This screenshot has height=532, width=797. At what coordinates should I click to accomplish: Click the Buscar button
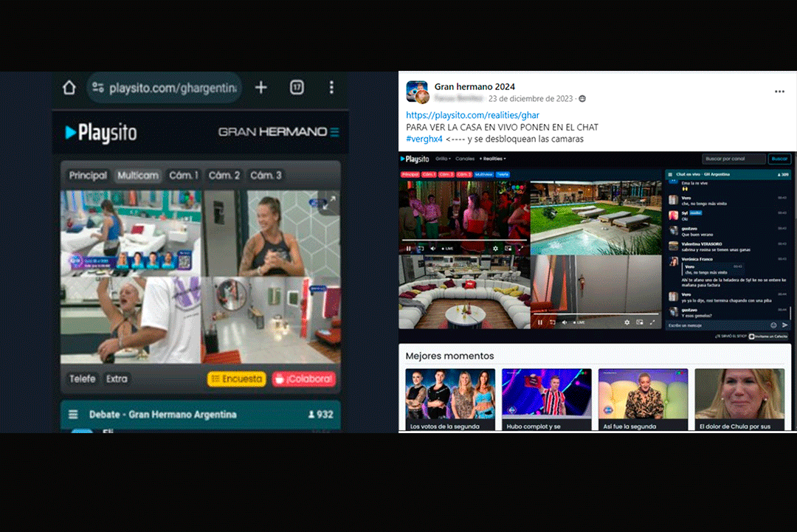pyautogui.click(x=779, y=159)
